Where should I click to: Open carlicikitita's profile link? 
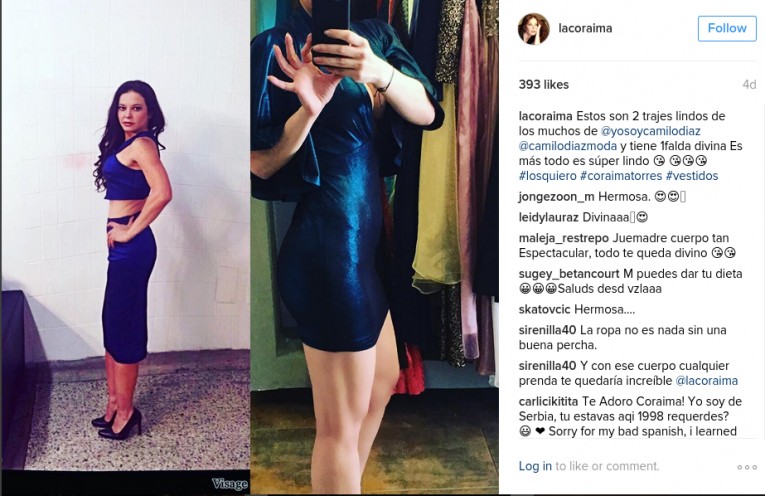pyautogui.click(x=548, y=402)
